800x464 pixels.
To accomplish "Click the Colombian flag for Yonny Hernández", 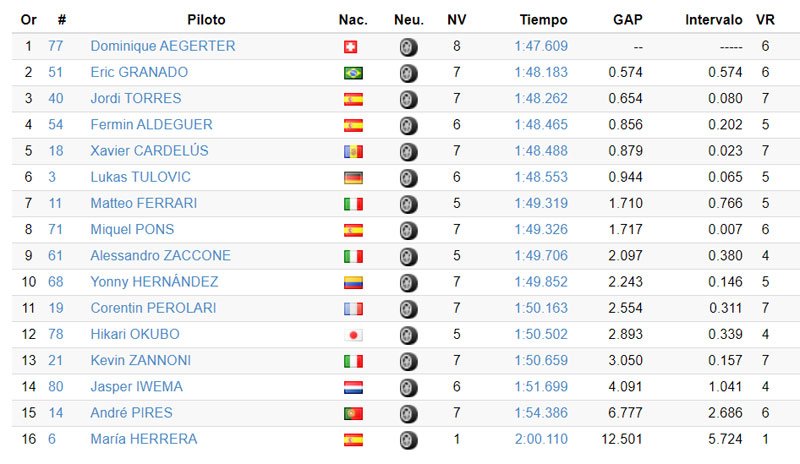I will (x=353, y=282).
